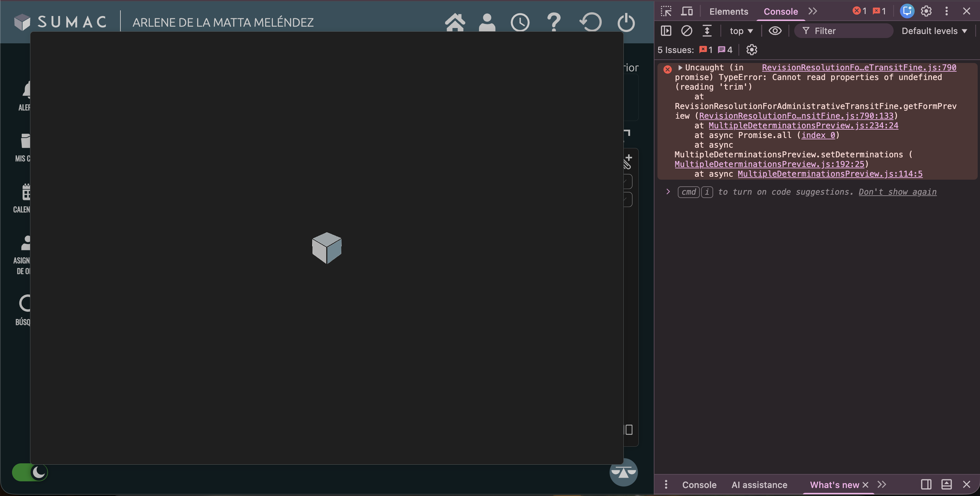Click the 5 Issues error badge
Image resolution: width=980 pixels, height=496 pixels.
point(706,50)
